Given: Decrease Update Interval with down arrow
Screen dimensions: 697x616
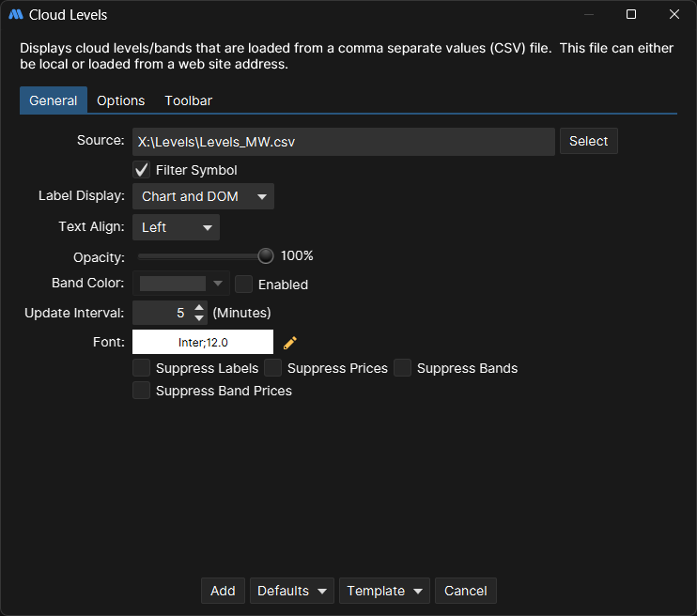Looking at the screenshot, I should (x=199, y=318).
